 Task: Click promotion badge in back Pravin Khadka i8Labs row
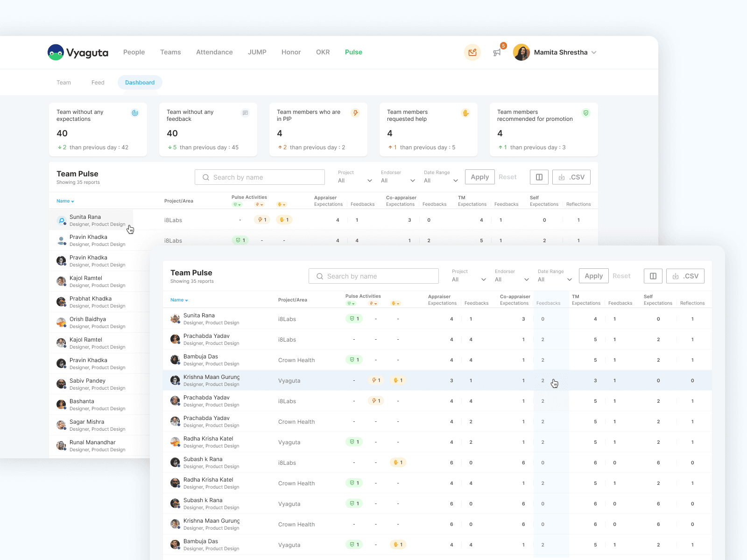(x=240, y=240)
